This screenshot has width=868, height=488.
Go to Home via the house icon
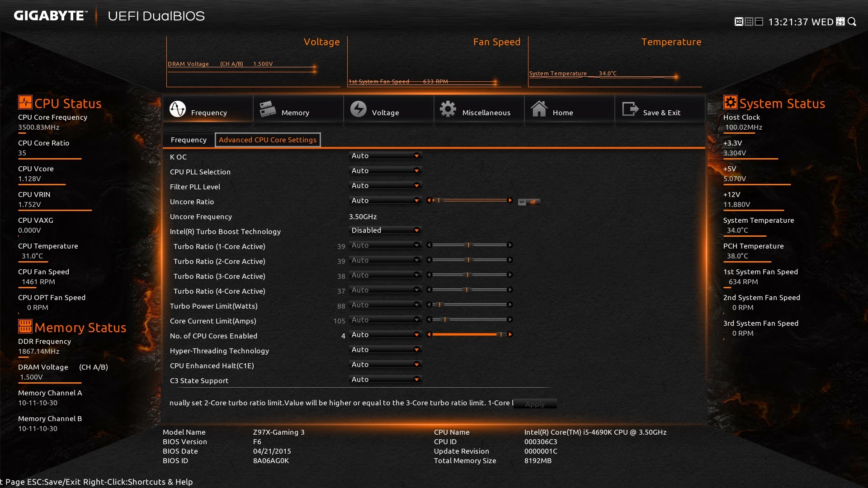click(x=539, y=109)
